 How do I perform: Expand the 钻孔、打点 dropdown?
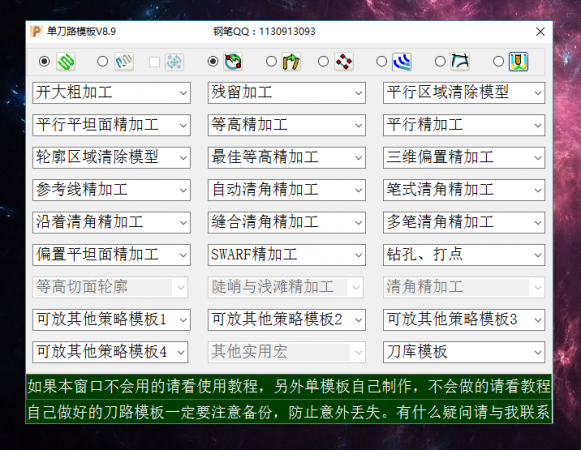(x=464, y=255)
